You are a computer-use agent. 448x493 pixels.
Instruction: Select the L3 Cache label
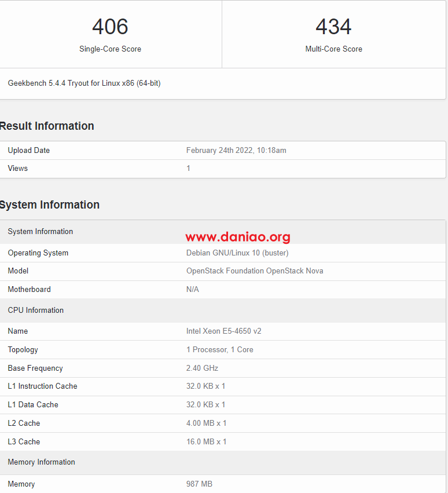tap(24, 442)
